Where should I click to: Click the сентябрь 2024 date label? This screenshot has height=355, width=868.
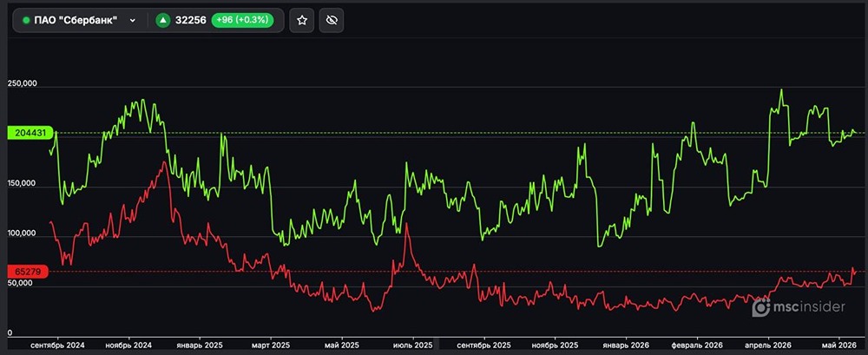[x=57, y=345]
